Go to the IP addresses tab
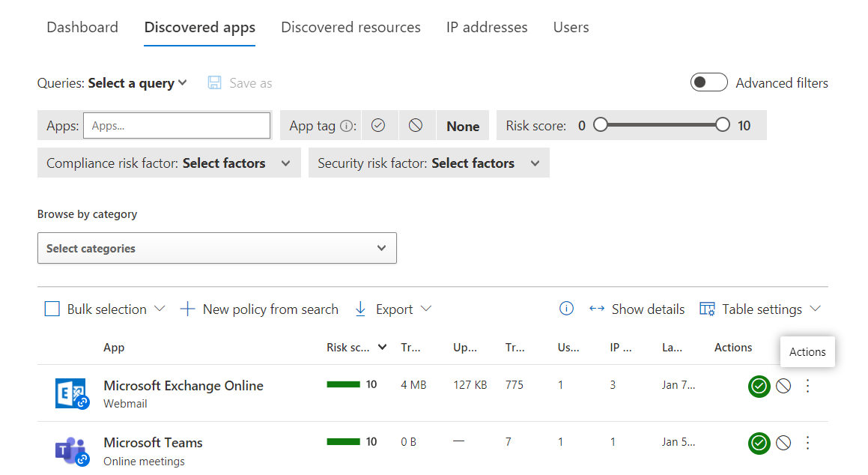This screenshot has height=475, width=868. [x=487, y=27]
